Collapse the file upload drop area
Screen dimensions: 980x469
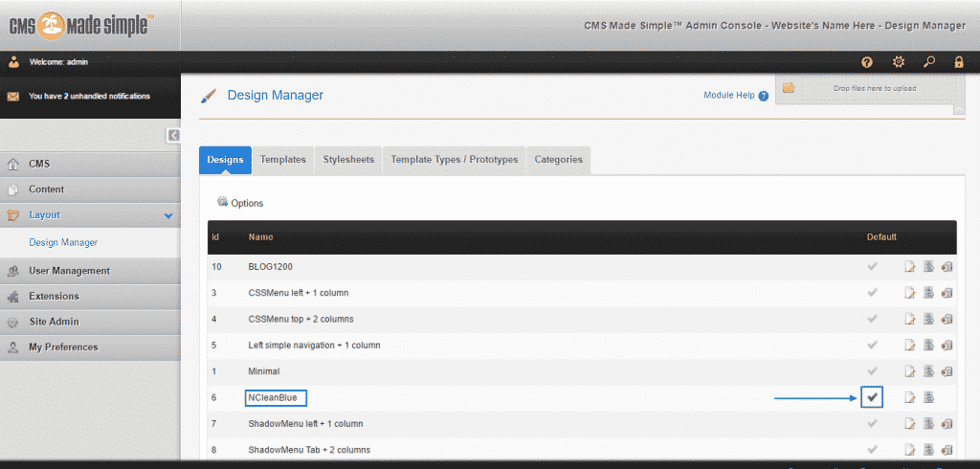[x=959, y=111]
